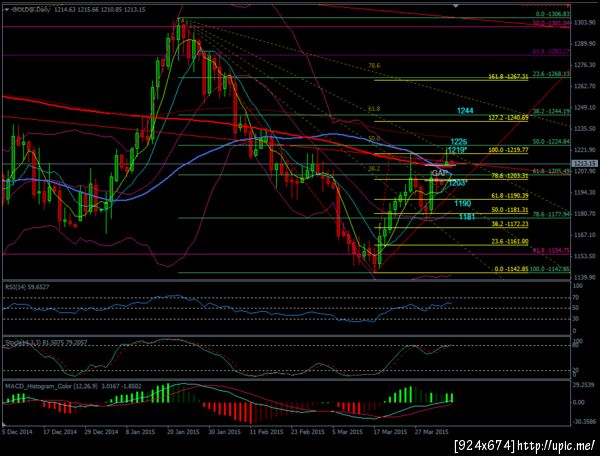The width and height of the screenshot is (600, 456).
Task: Click the green Fibonacci label 23.6 -1268.13
Action: point(551,73)
